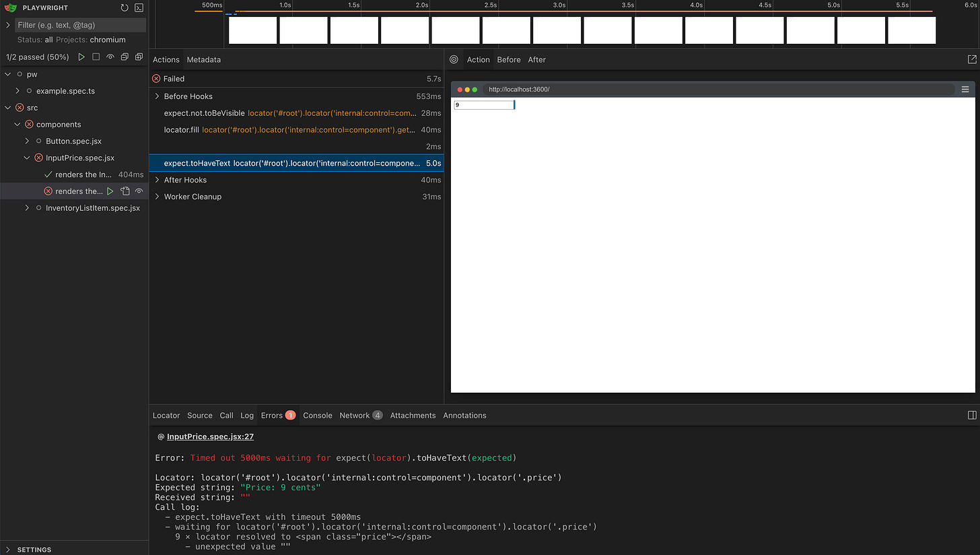Collapse InputPrice.spec.jsx node

coord(27,158)
